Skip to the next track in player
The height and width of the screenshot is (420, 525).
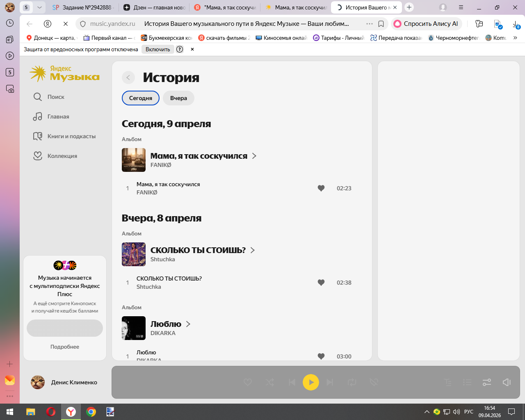tap(330, 382)
